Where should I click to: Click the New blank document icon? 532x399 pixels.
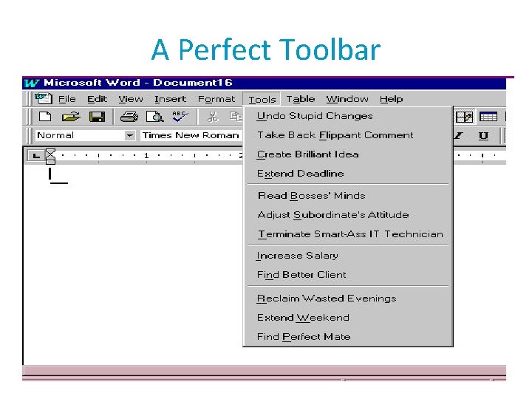pos(45,117)
